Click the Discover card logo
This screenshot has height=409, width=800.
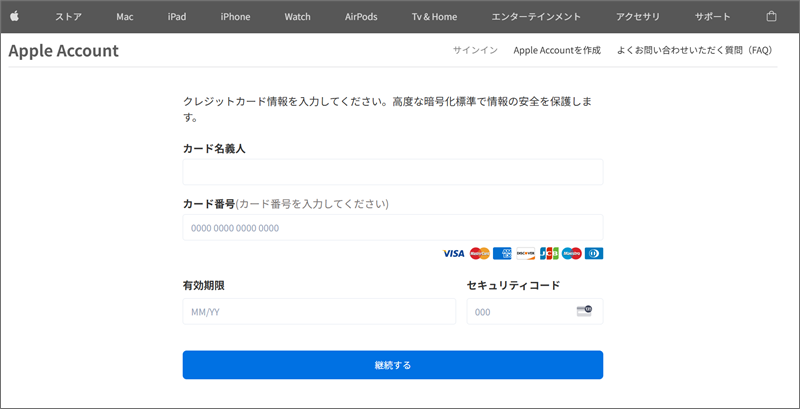pyautogui.click(x=526, y=253)
